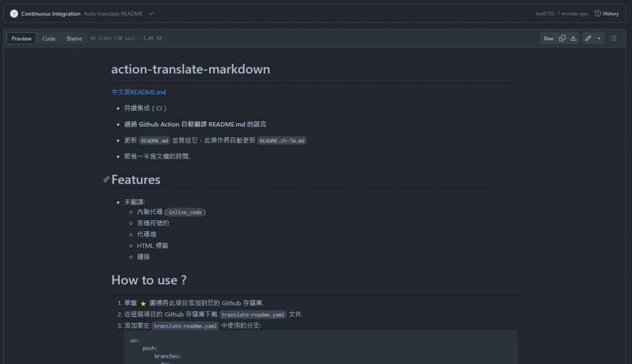Click translate-readme.yaml code in step 3

(x=185, y=326)
